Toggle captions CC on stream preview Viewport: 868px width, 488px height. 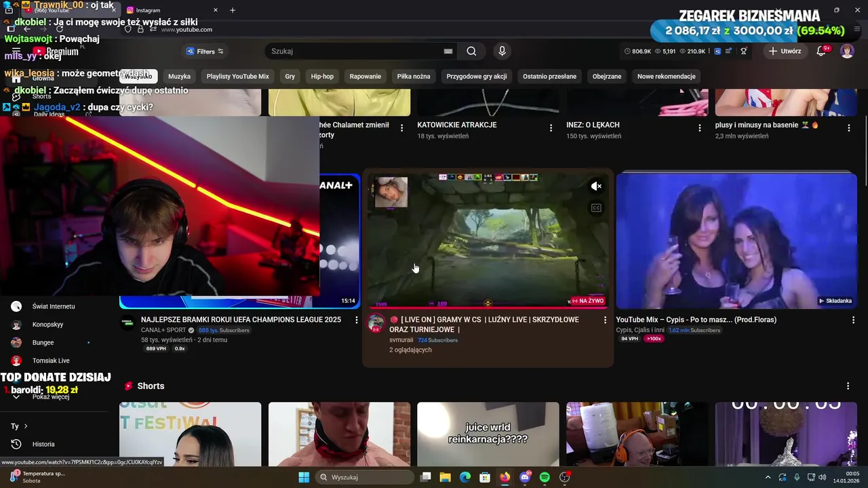pos(596,208)
